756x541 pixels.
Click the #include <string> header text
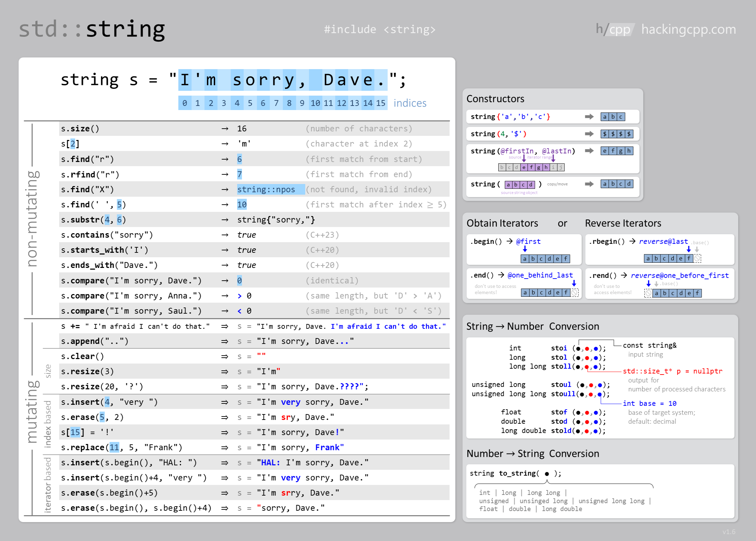380,29
